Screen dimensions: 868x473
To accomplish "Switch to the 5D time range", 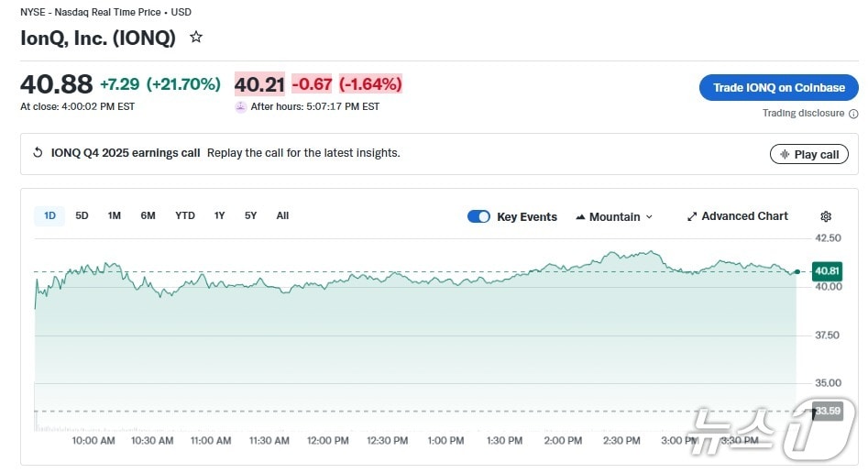I will [82, 215].
